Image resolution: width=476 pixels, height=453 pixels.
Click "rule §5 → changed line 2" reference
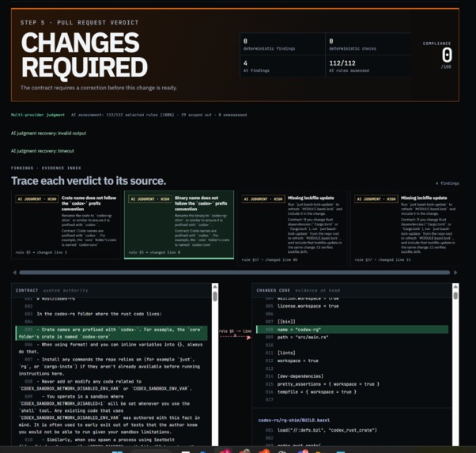click(41, 252)
